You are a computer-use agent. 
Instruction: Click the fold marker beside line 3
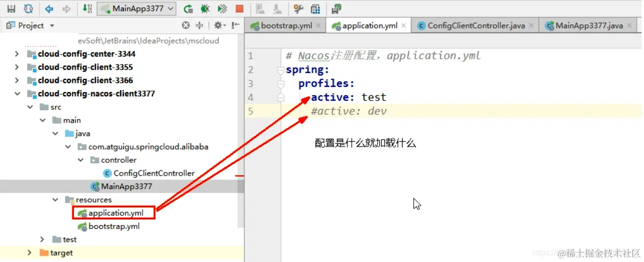281,83
